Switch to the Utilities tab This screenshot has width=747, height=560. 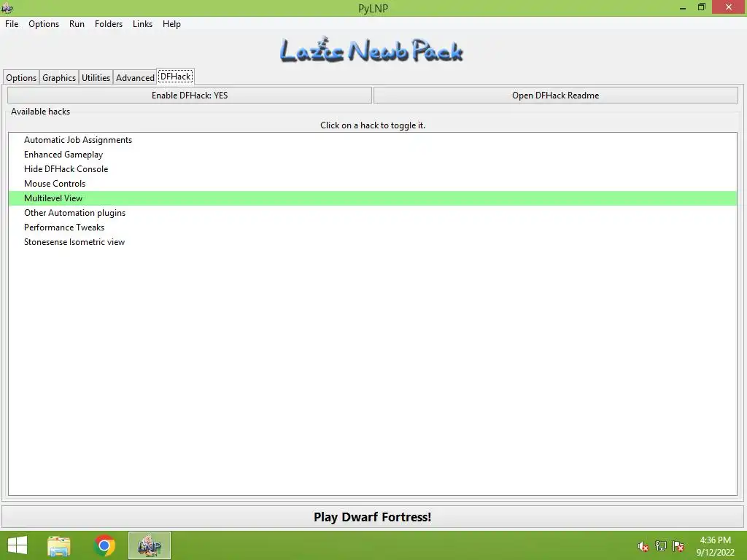(96, 77)
